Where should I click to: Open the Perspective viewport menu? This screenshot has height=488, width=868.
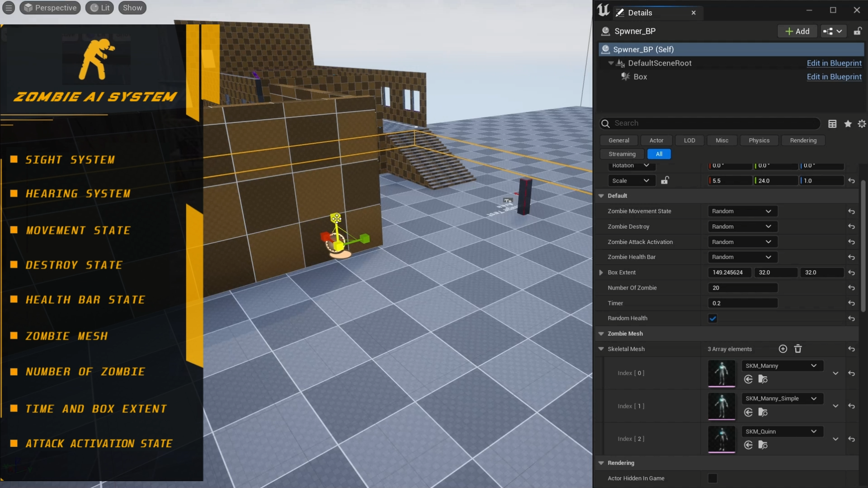(50, 8)
